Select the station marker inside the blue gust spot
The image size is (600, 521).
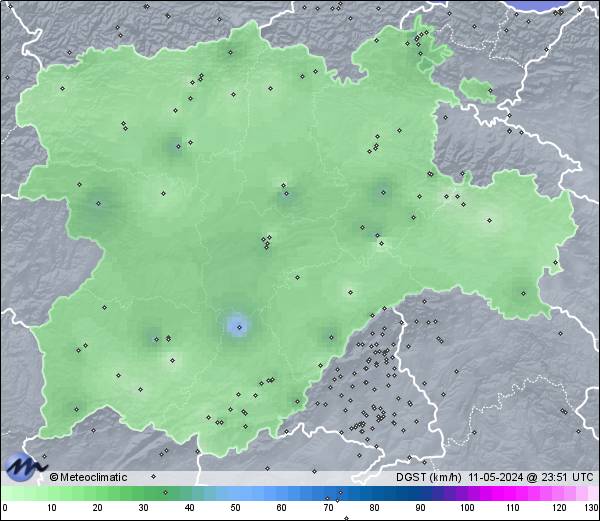[240, 327]
